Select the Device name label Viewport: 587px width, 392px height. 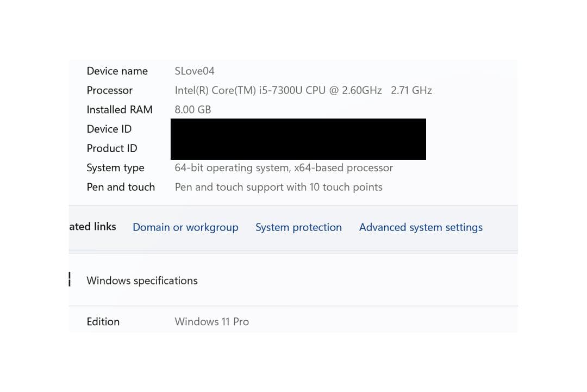click(x=117, y=71)
